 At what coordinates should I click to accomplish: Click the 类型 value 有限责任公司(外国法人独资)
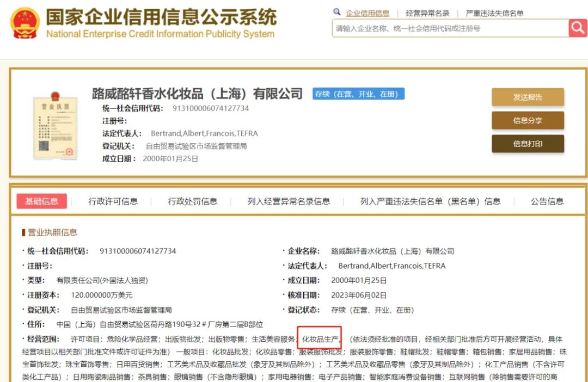(102, 280)
